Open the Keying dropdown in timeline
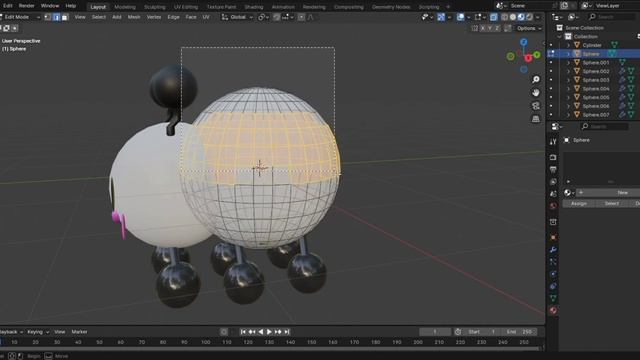Image resolution: width=640 pixels, height=360 pixels. tap(37, 332)
